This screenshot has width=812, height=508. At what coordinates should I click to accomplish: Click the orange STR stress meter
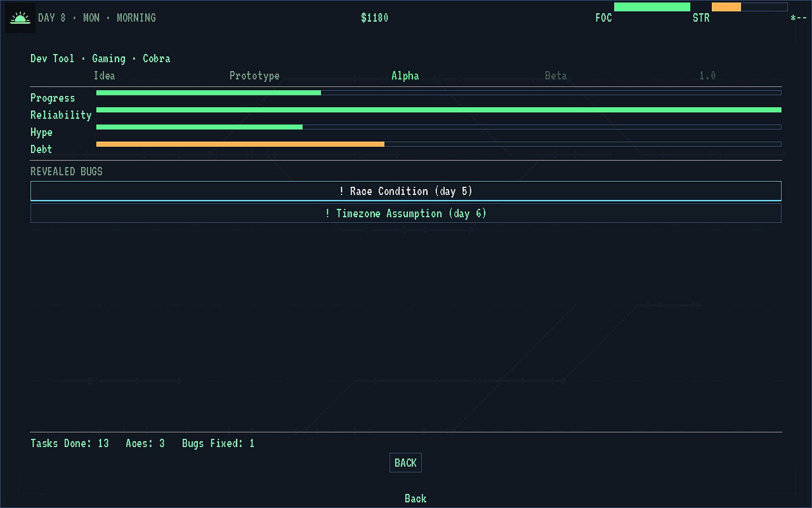point(750,7)
